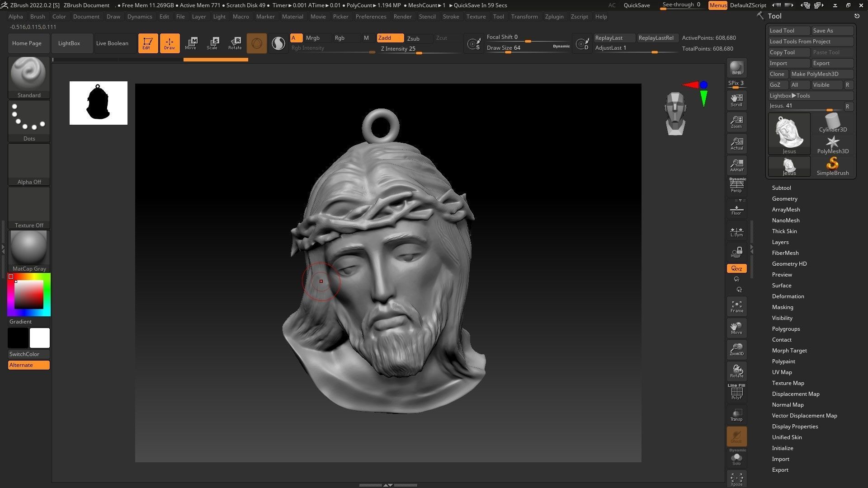Click Zoom3D navigation icon
Viewport: 868px width, 488px height.
click(x=736, y=349)
